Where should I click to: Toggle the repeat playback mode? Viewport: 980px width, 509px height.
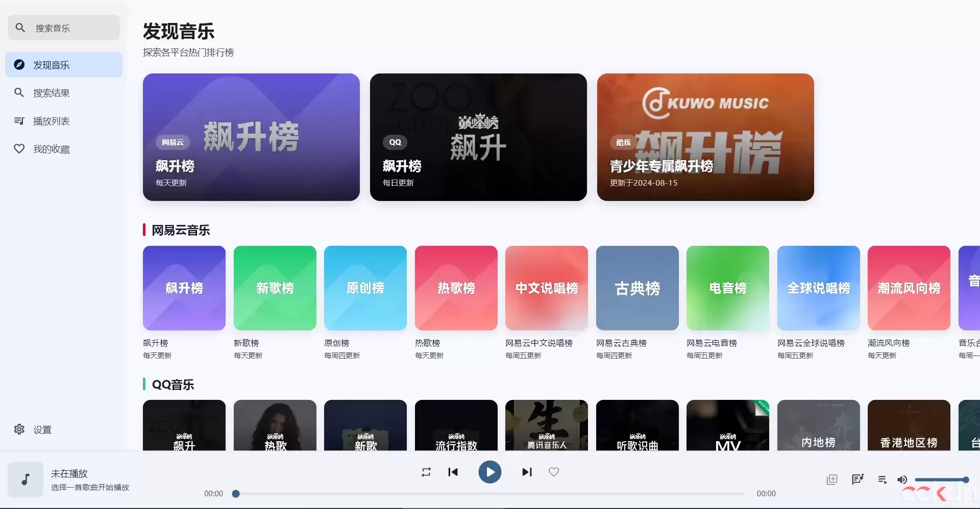(426, 472)
